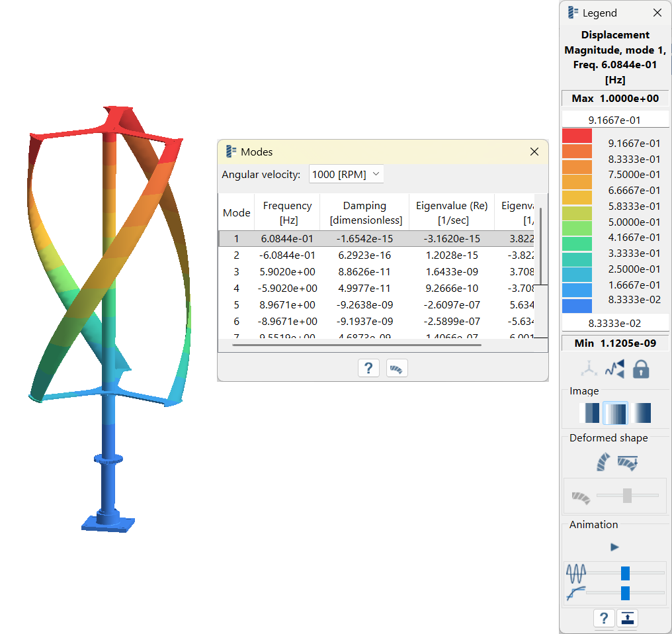Click the horizontal scrollbar in Modes table
This screenshot has height=634, width=672.
click(357, 345)
